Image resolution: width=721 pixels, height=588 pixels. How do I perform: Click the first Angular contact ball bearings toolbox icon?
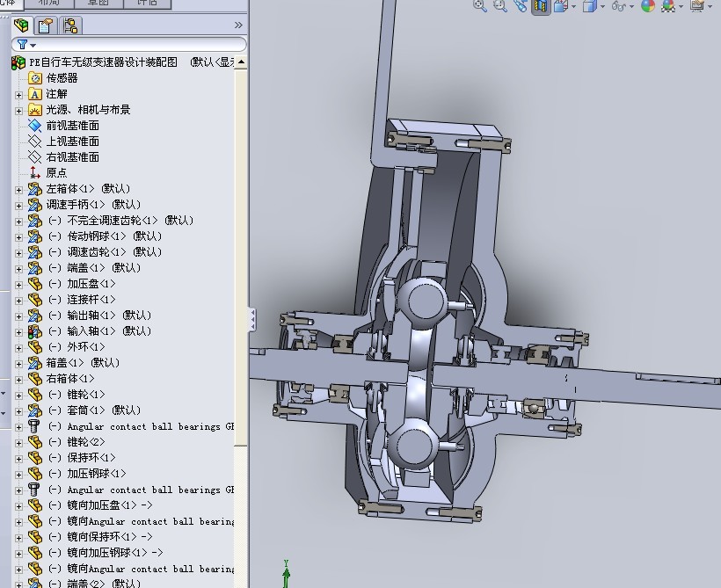pyautogui.click(x=34, y=426)
